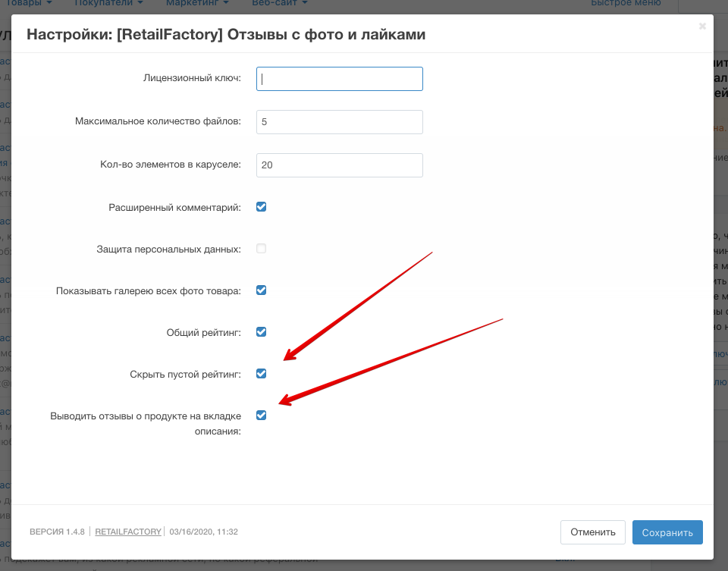Screen dimensions: 728x571
Task: Toggle the Расширенный комментарий checkbox
Action: [262, 207]
